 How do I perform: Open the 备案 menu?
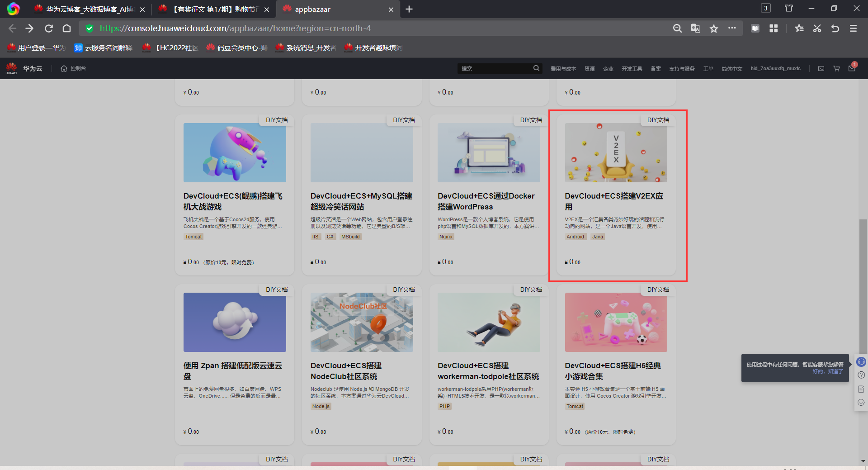[x=656, y=69]
